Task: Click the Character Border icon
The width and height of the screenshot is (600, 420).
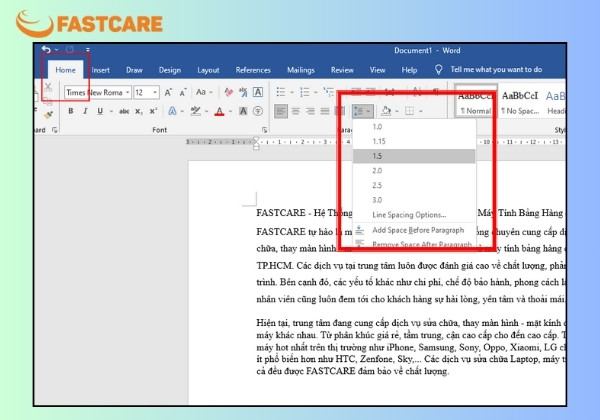Action: tap(258, 92)
